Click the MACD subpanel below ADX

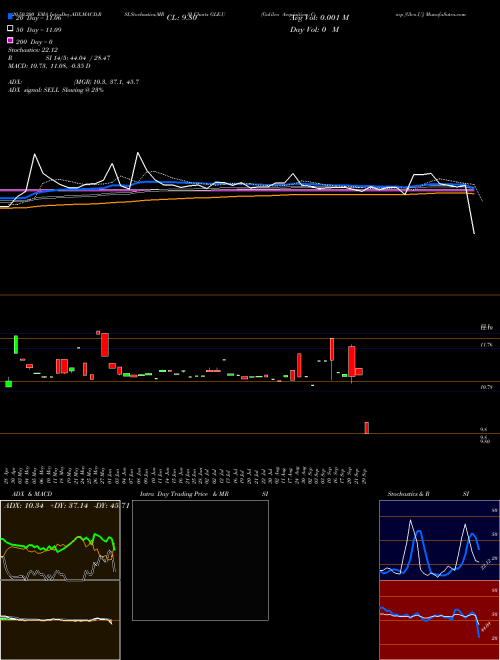(x=60, y=620)
